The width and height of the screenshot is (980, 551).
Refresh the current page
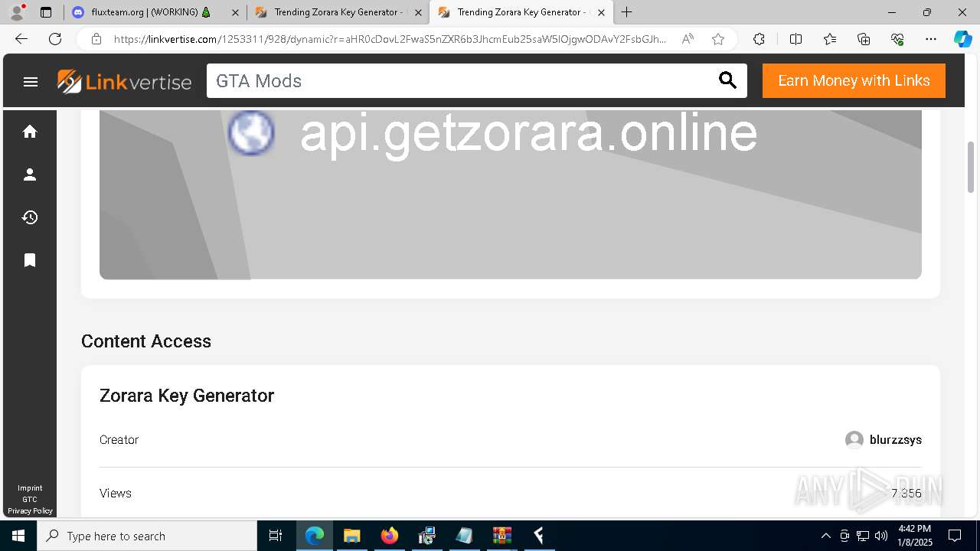[x=55, y=39]
